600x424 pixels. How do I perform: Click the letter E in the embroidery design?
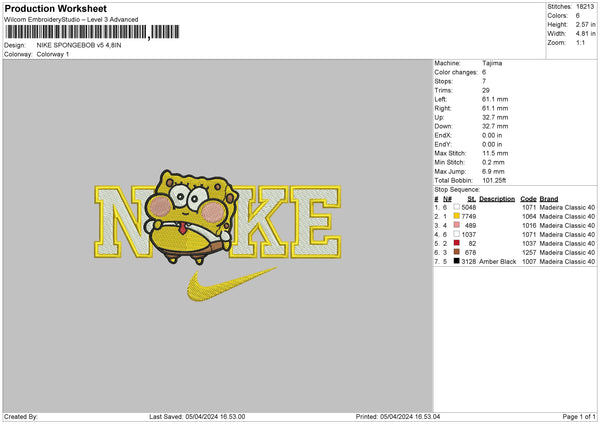click(316, 222)
